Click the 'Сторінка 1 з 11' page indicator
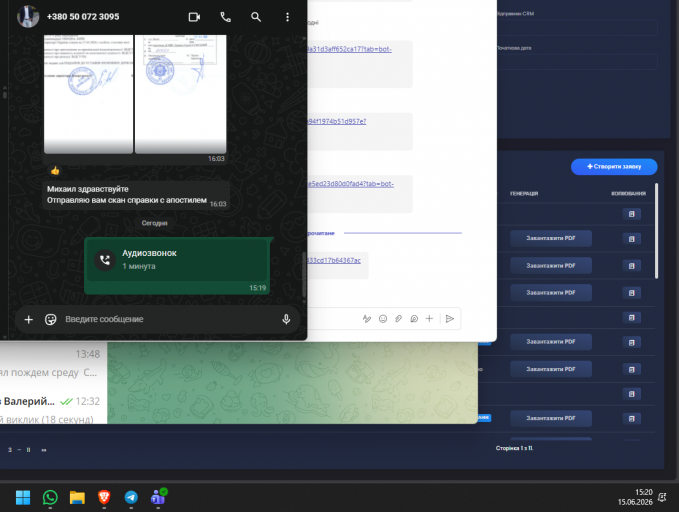The height and width of the screenshot is (512, 679). click(514, 448)
